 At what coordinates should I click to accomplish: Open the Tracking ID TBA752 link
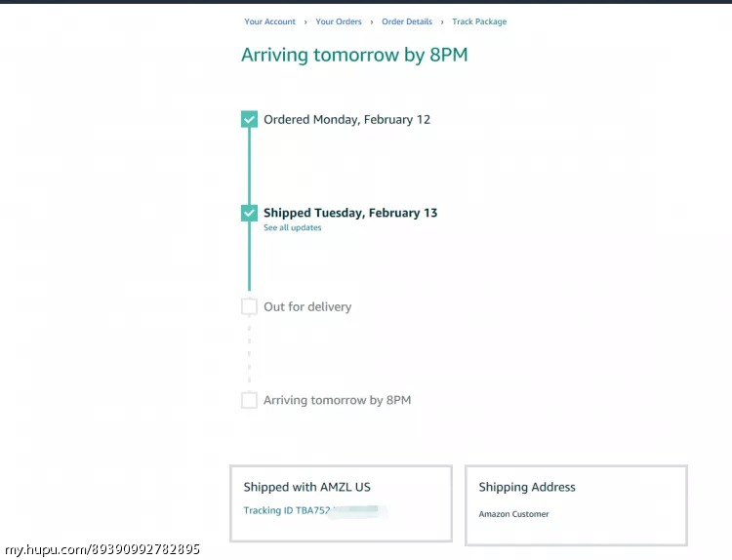tap(288, 510)
